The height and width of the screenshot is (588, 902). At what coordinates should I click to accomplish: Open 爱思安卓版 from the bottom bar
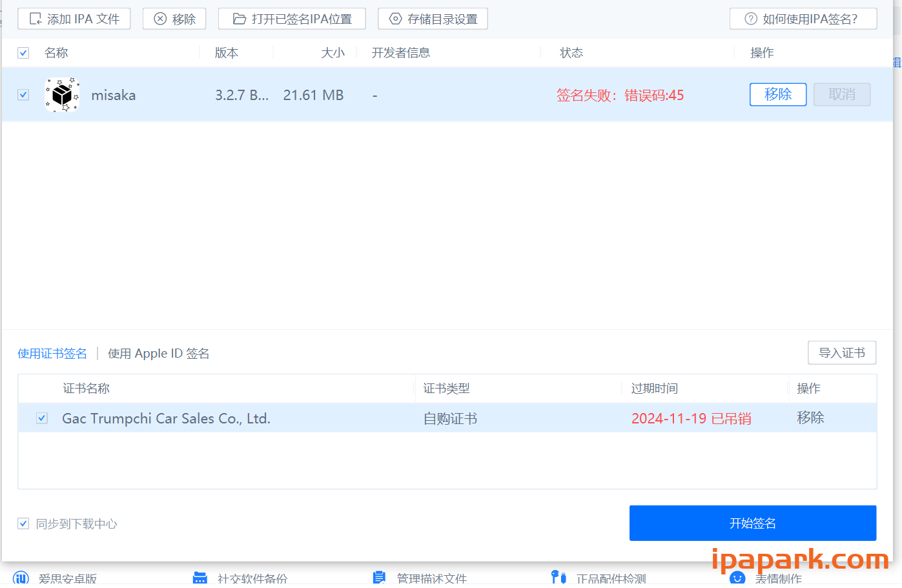(23, 578)
